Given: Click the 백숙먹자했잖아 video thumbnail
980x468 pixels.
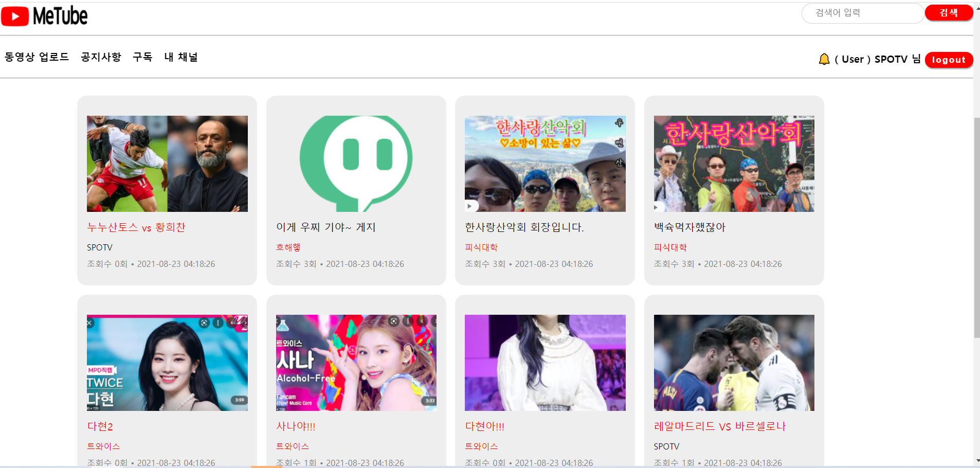Looking at the screenshot, I should 734,164.
